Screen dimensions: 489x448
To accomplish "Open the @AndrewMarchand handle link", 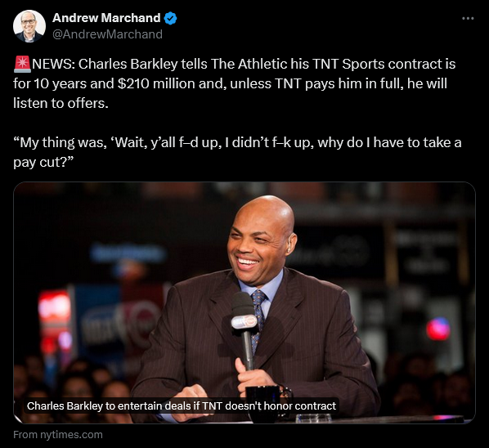I will [107, 34].
